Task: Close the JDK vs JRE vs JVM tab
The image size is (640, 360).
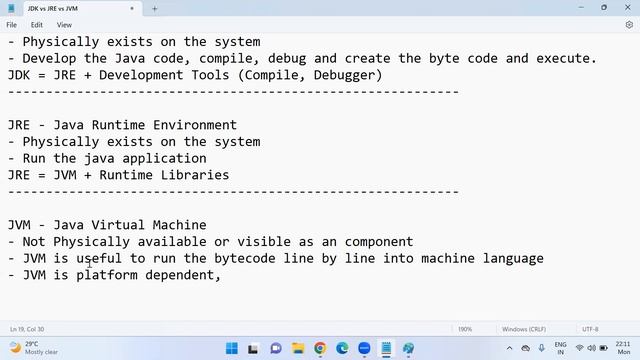Action: click(132, 8)
